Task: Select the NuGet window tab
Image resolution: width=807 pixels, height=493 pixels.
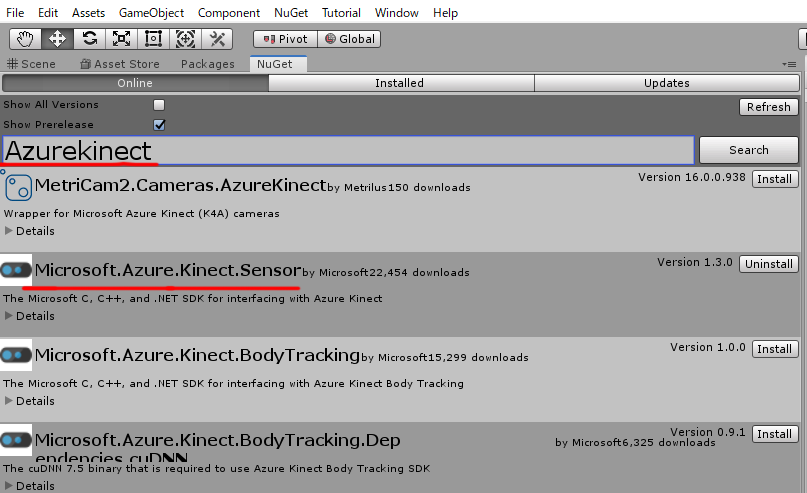Action: (x=278, y=64)
